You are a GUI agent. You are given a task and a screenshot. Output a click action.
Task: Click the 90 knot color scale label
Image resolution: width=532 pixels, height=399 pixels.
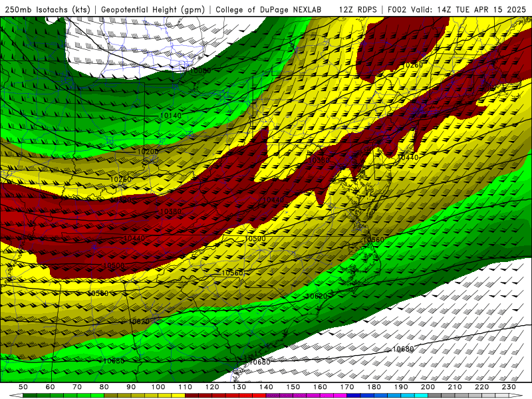point(131,387)
